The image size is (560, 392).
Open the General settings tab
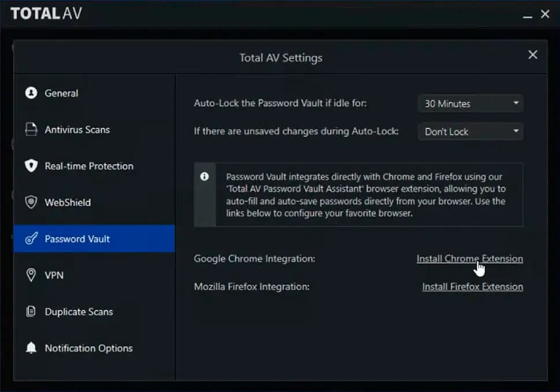[x=94, y=93]
